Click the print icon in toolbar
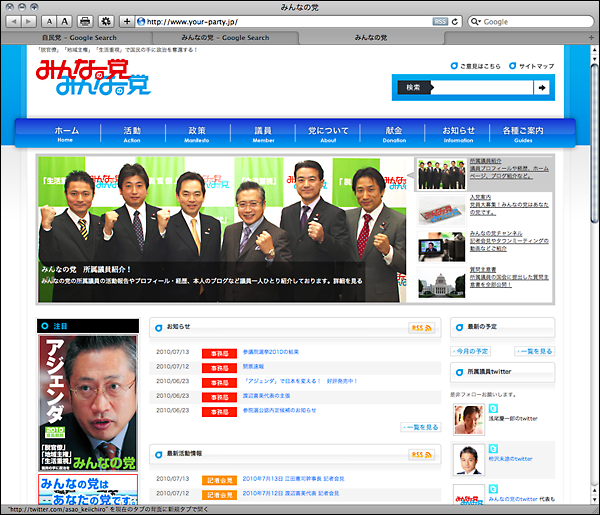This screenshot has width=600, height=515. coord(85,21)
